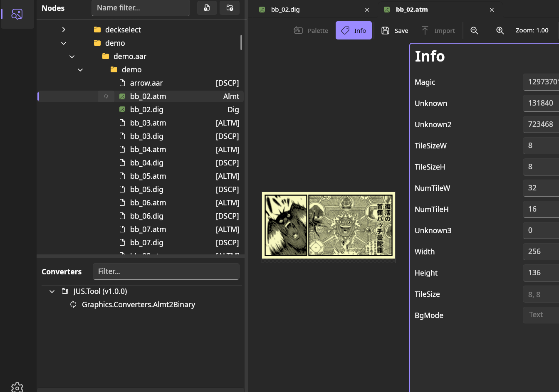559x392 pixels.
Task: Click the file icon of bb_07.dig
Action: (122, 243)
